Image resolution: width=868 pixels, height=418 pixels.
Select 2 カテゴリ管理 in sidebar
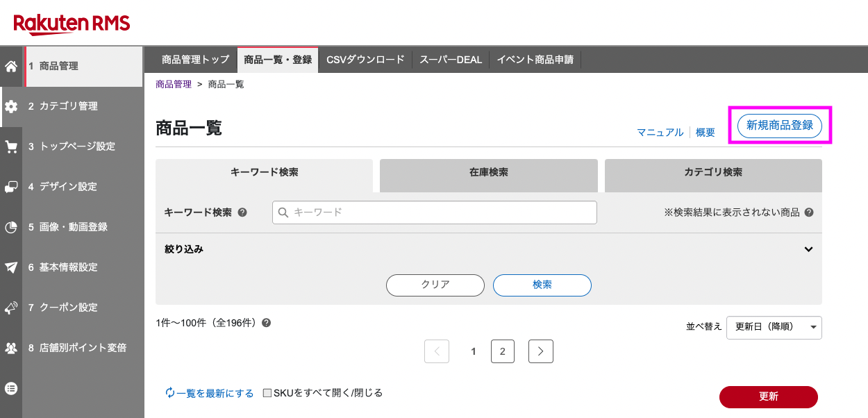point(83,106)
